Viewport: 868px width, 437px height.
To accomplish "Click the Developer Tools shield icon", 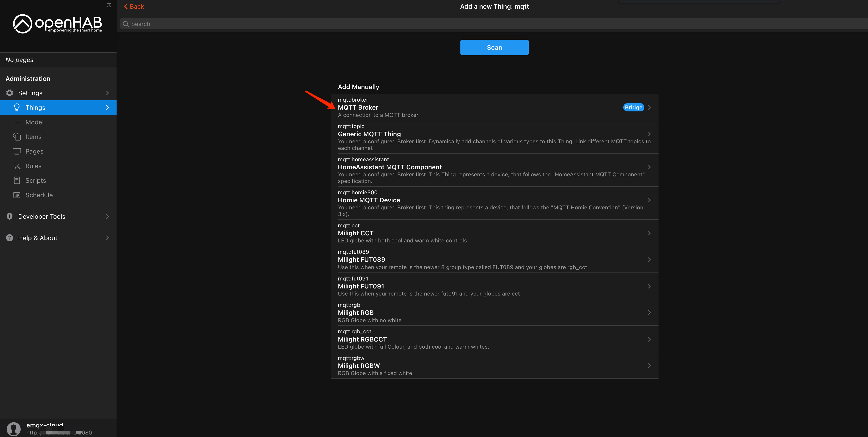I will point(9,216).
